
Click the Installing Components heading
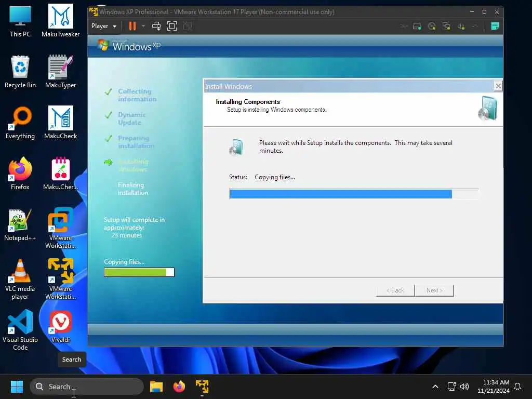tap(248, 102)
